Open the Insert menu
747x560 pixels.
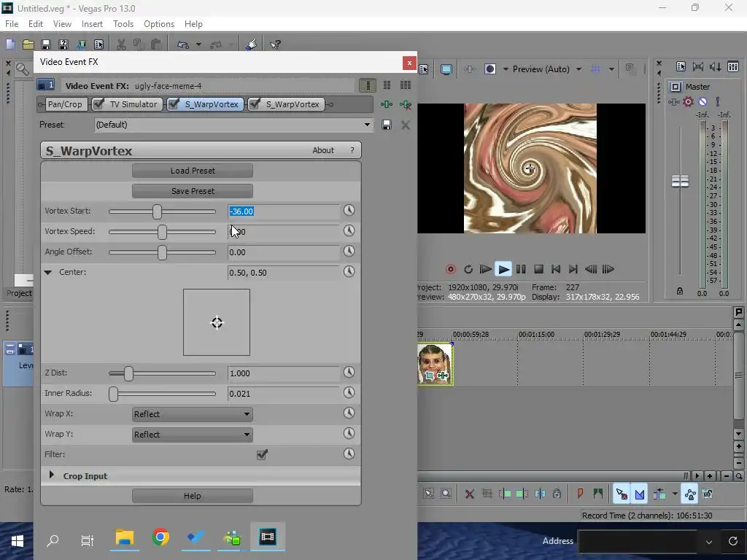(92, 24)
